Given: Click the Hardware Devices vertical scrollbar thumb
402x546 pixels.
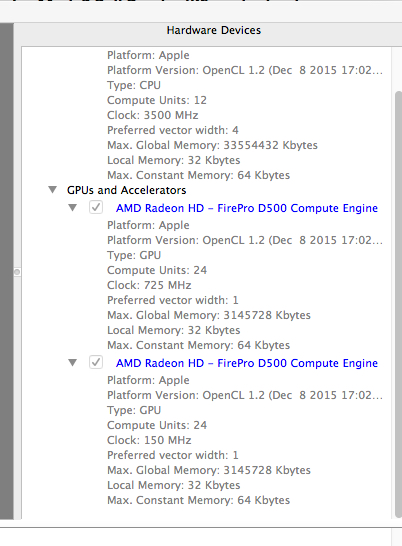Looking at the screenshot, I should tap(398, 304).
